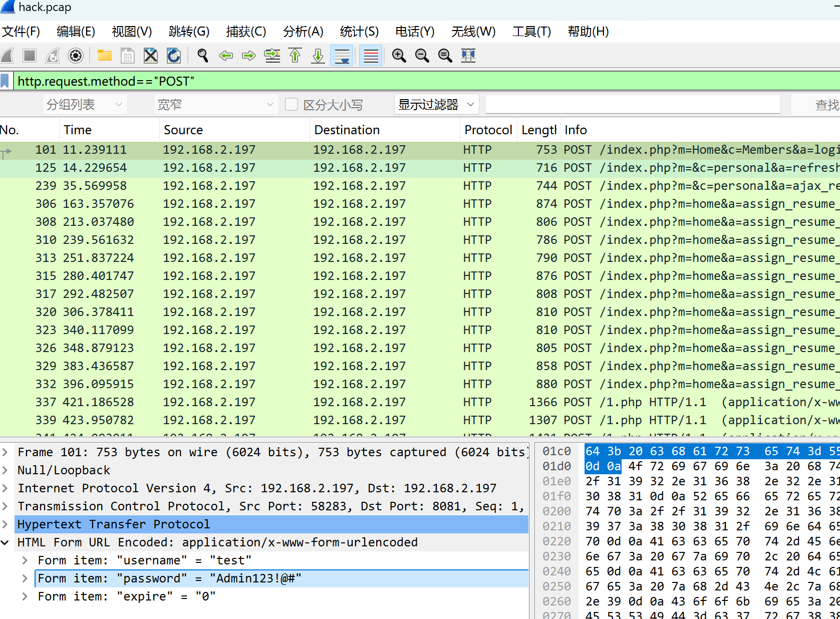Viewport: 840px width, 619px height.
Task: Enable the 区分大小写 case sensitive checkbox
Action: tap(292, 104)
